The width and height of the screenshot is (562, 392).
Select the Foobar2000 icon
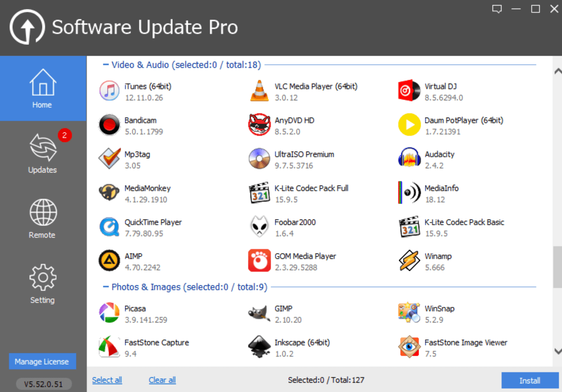(x=259, y=226)
